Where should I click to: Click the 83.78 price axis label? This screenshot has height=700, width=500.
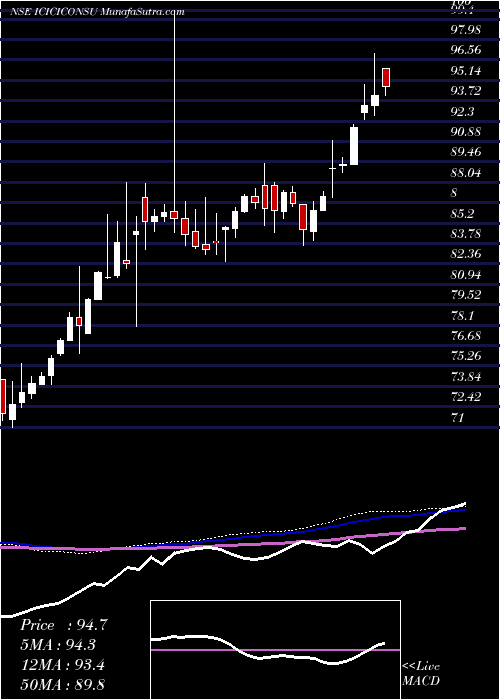coord(466,234)
